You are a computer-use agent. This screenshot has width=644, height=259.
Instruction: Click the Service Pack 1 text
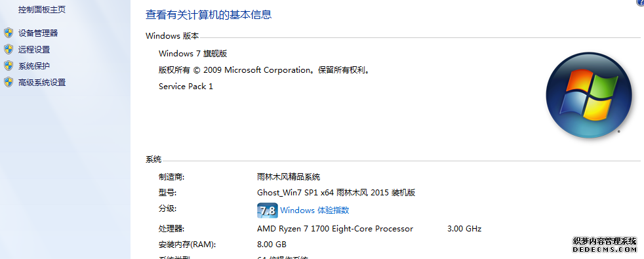pyautogui.click(x=186, y=86)
